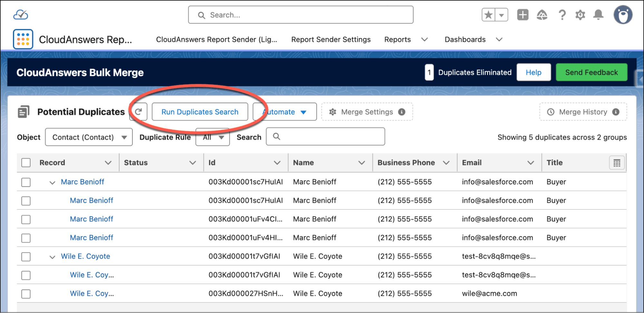Open the Record column header menu
The height and width of the screenshot is (313, 644).
tap(108, 163)
